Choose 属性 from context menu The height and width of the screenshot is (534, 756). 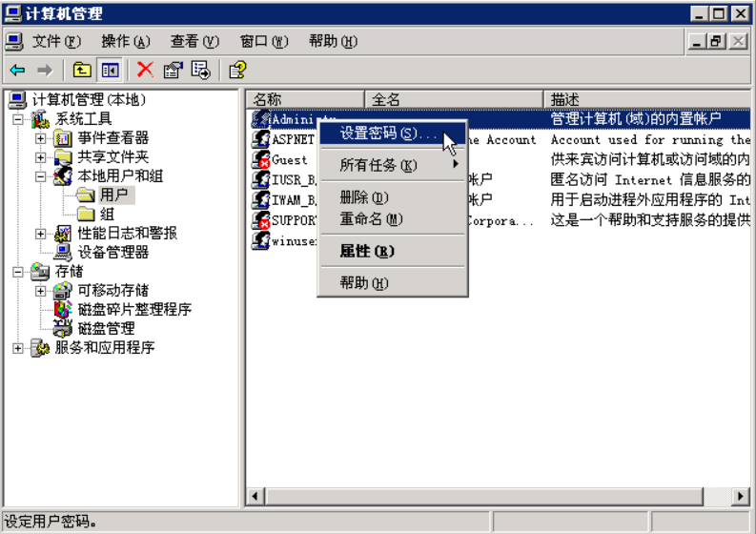[393, 251]
